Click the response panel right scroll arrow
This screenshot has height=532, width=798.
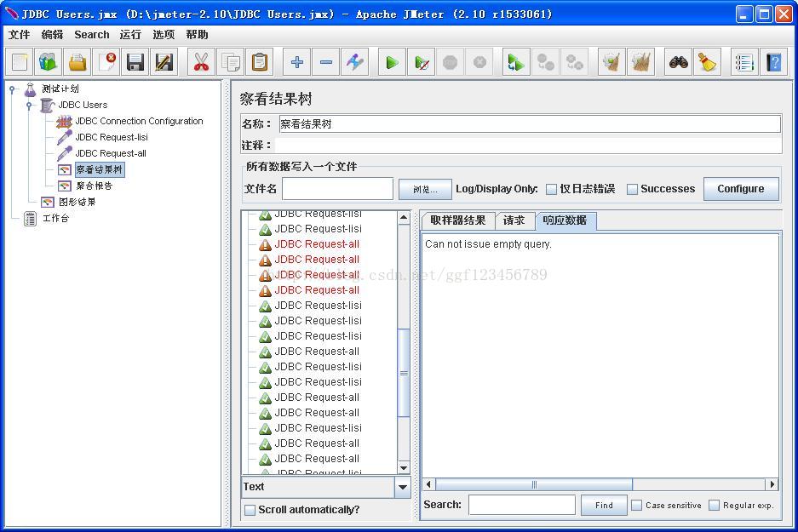coord(772,484)
